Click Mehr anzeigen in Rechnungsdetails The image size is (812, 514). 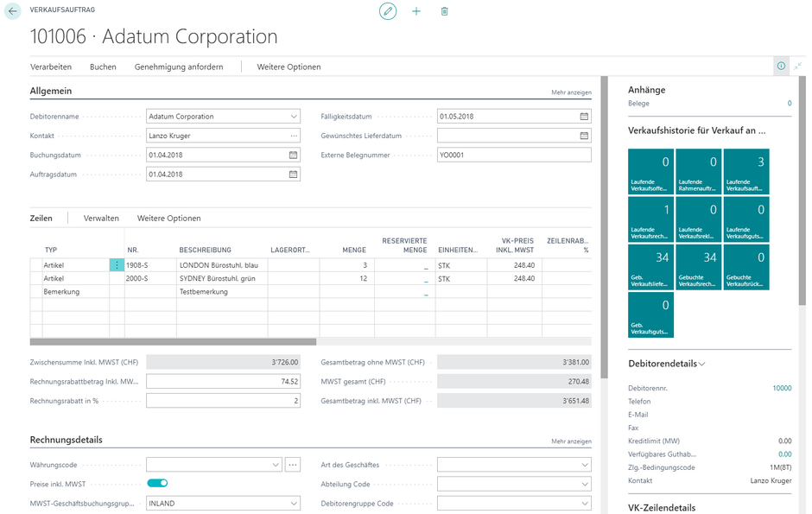(x=571, y=441)
